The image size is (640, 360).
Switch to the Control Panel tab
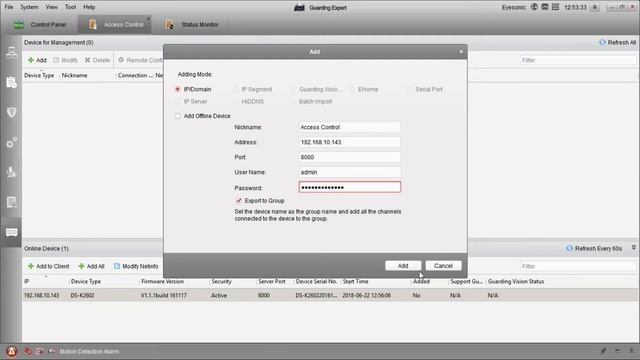coord(40,24)
